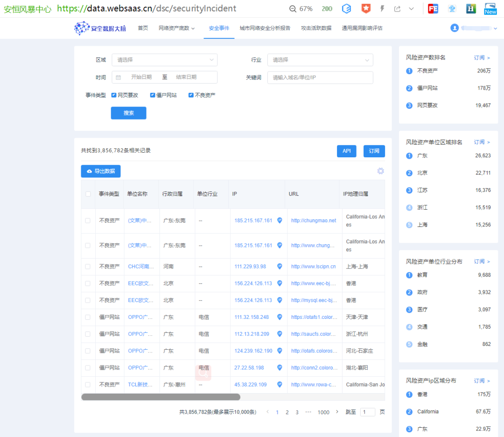This screenshot has height=437, width=504.
Task: Click location pin next to 27.22.58.198
Action: pos(280,367)
